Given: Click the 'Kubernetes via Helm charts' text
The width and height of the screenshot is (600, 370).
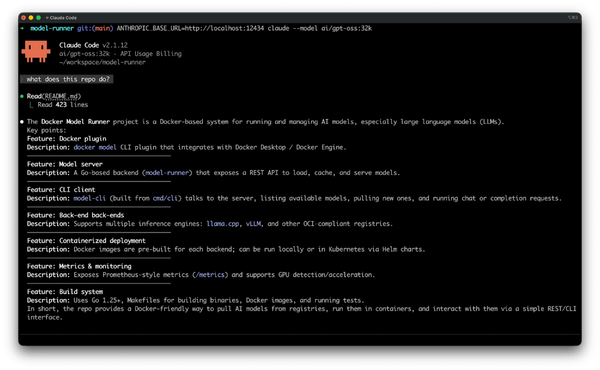Looking at the screenshot, I should pyautogui.click(x=377, y=249).
